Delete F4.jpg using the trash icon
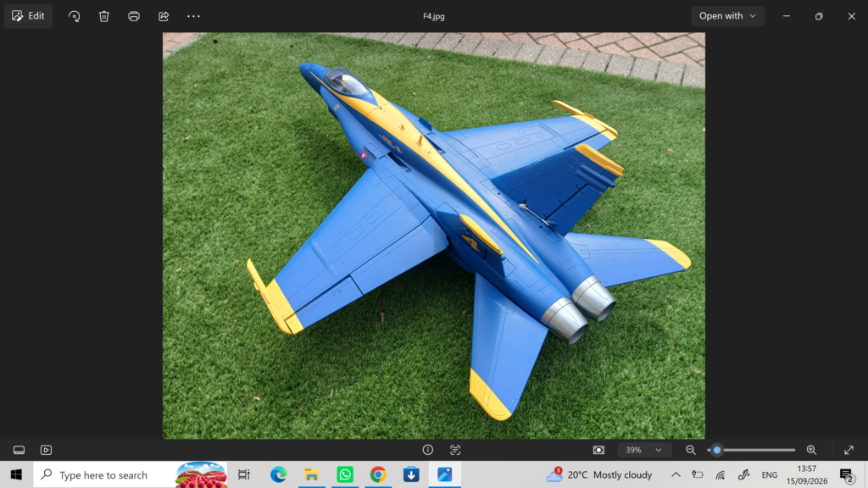Screen dimensions: 868x488 coord(104,16)
